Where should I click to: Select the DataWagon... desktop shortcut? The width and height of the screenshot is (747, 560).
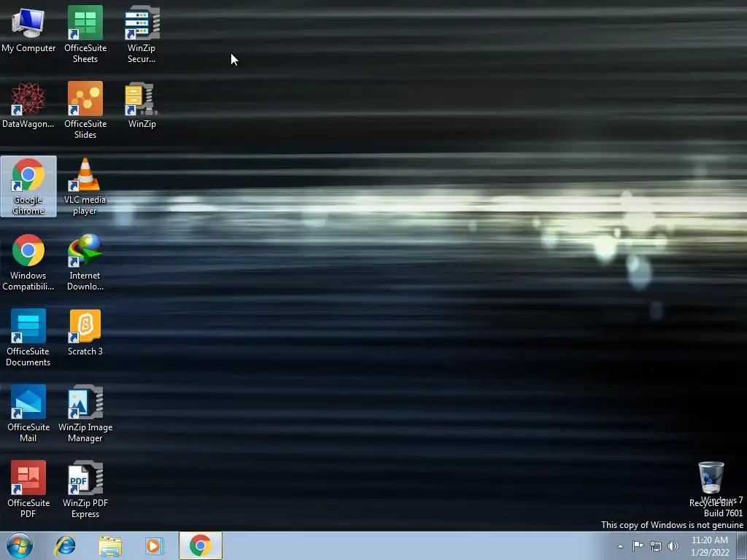point(28,105)
